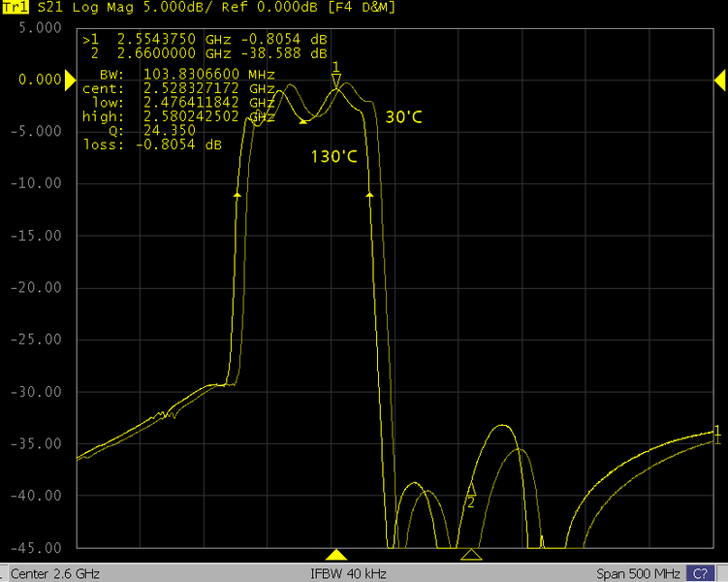The height and width of the screenshot is (582, 728).
Task: Select marker 1 triangle at passband peak
Action: click(x=336, y=81)
